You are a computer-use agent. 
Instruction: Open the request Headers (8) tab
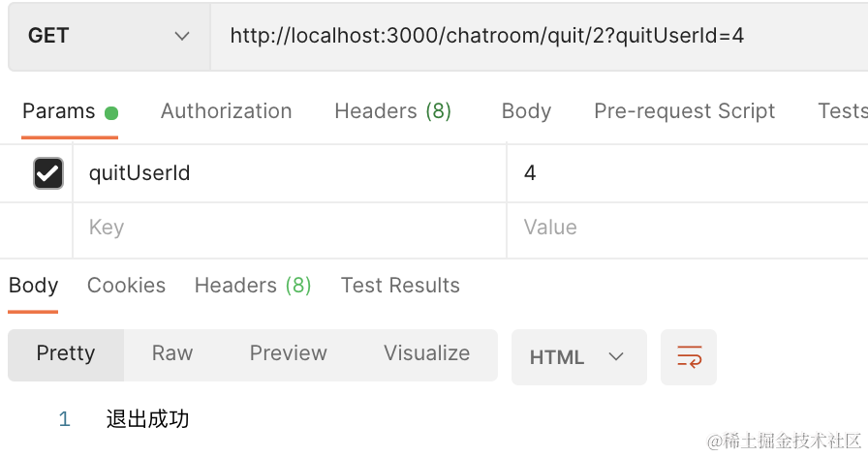[392, 111]
